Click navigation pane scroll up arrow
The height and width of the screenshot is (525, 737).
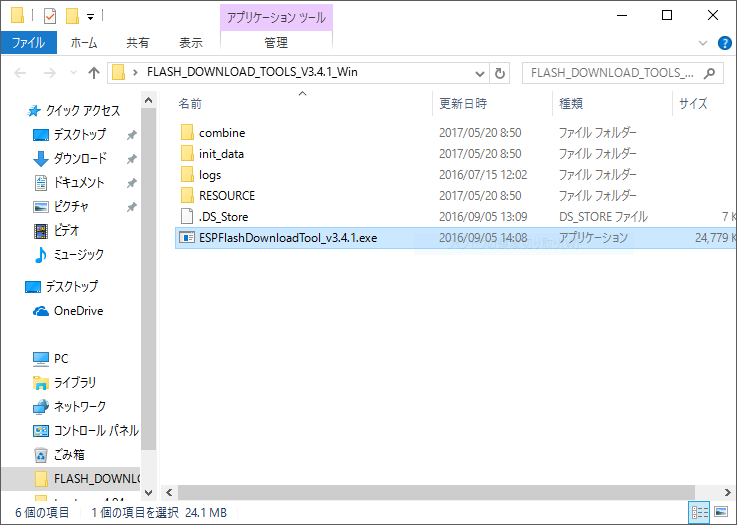(149, 100)
